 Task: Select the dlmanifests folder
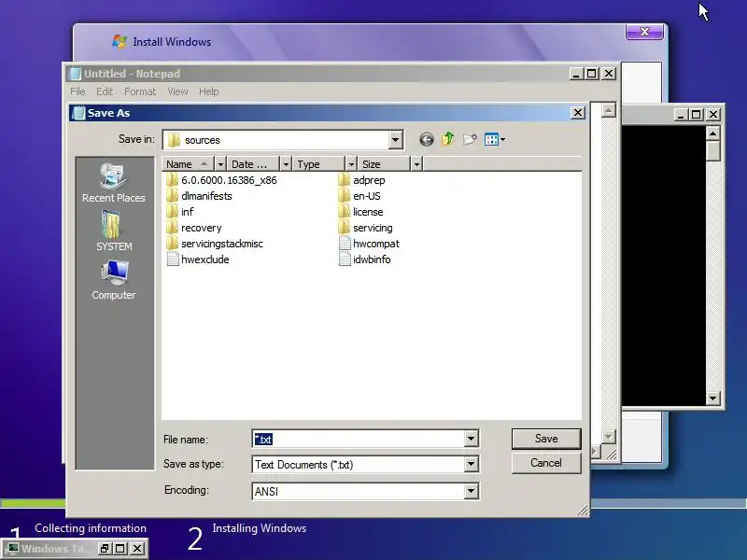199,196
